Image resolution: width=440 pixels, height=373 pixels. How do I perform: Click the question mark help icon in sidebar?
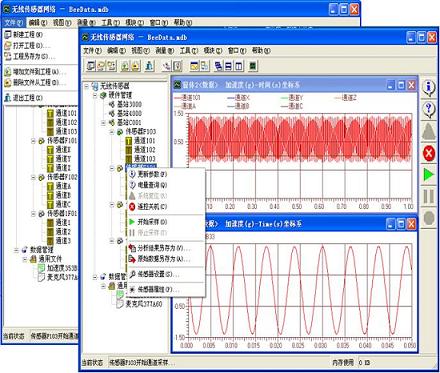coord(429,110)
